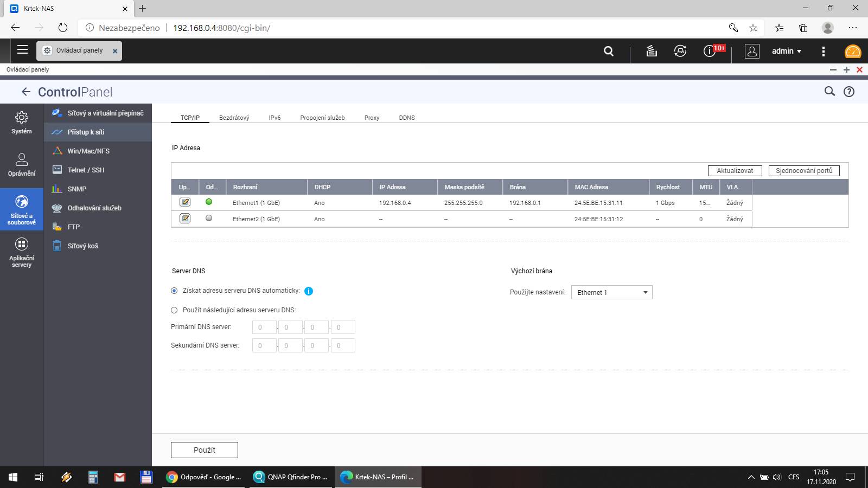Click the browser address bar URL
Viewport: 868px width, 488px height.
[x=221, y=28]
